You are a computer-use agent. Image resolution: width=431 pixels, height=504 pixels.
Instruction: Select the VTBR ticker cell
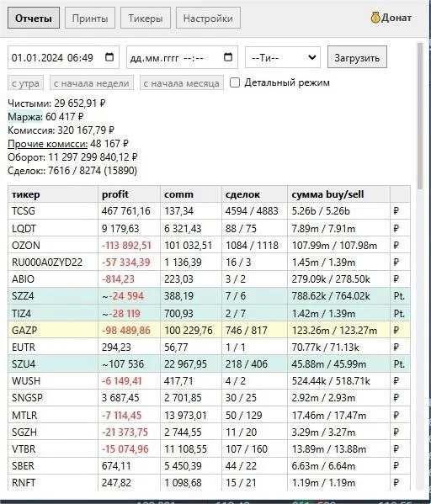53,449
